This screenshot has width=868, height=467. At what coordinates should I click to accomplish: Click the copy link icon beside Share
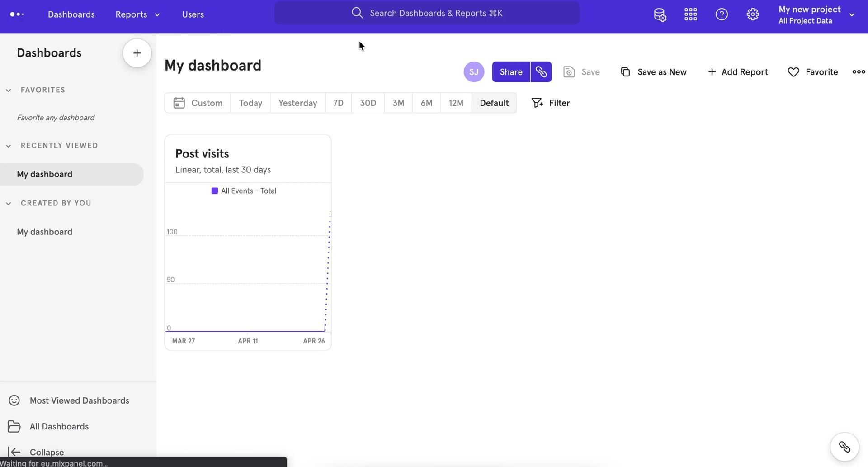541,72
